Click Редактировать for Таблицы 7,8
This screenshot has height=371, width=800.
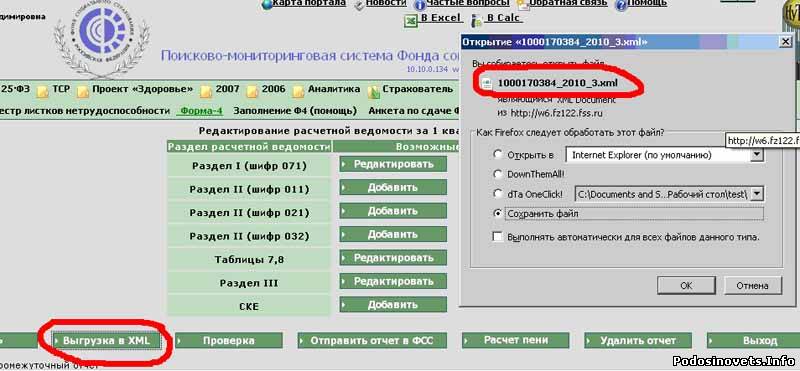point(393,258)
